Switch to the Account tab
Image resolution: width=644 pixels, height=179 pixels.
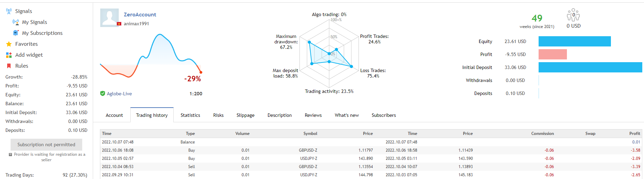114,115
